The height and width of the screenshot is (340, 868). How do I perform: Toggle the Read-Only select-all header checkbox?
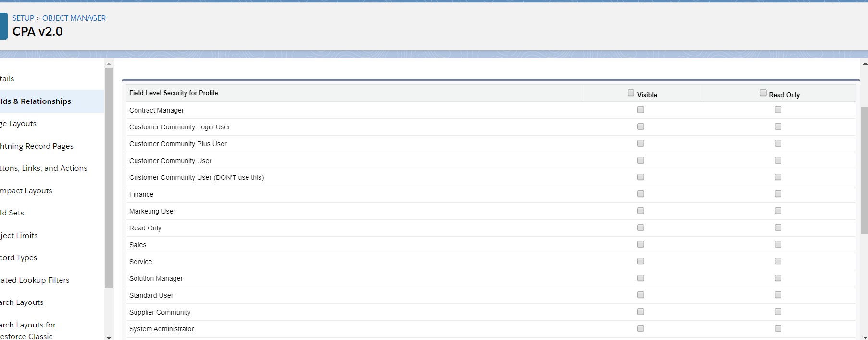click(763, 93)
